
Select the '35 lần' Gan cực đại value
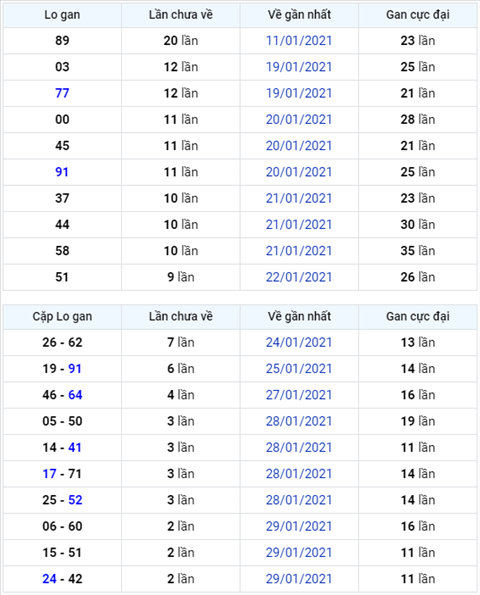[x=418, y=250]
